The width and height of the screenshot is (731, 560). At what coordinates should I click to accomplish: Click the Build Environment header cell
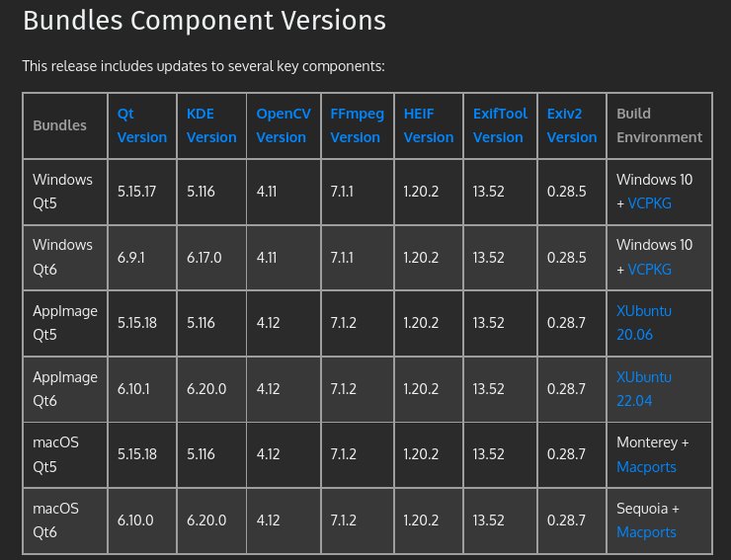pyautogui.click(x=659, y=125)
